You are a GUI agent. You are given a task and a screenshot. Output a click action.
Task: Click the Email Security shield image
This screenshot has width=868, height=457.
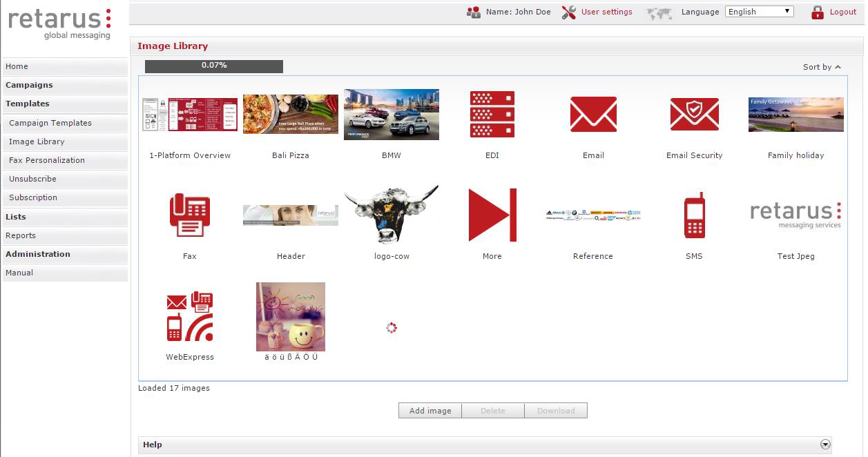pyautogui.click(x=694, y=114)
